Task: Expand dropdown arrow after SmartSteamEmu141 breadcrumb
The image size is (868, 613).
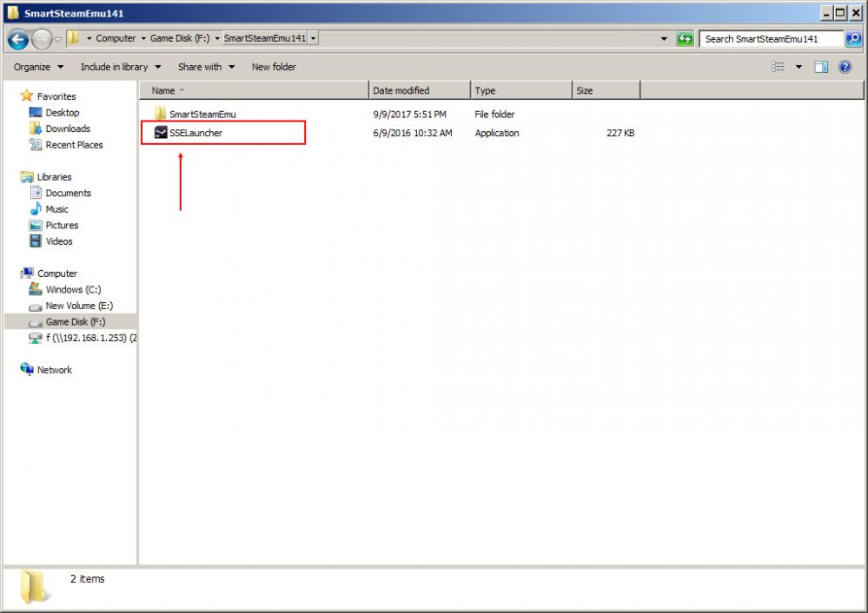Action: (x=314, y=38)
